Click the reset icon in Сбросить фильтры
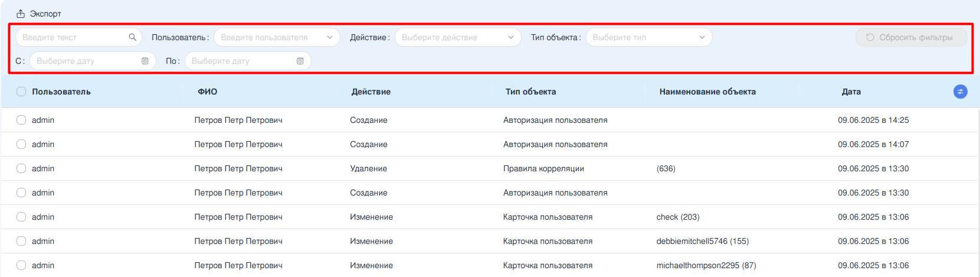This screenshot has height=277, width=980. click(870, 37)
